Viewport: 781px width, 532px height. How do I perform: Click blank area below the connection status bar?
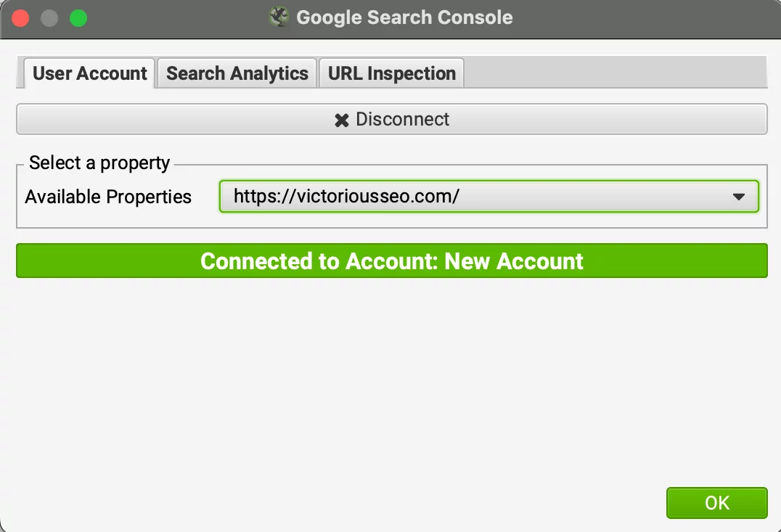[391, 377]
